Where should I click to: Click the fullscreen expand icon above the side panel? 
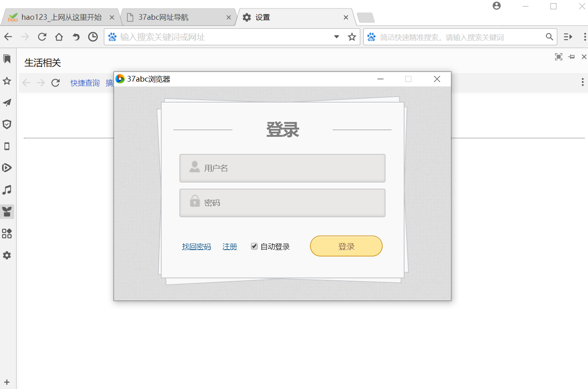click(x=558, y=57)
